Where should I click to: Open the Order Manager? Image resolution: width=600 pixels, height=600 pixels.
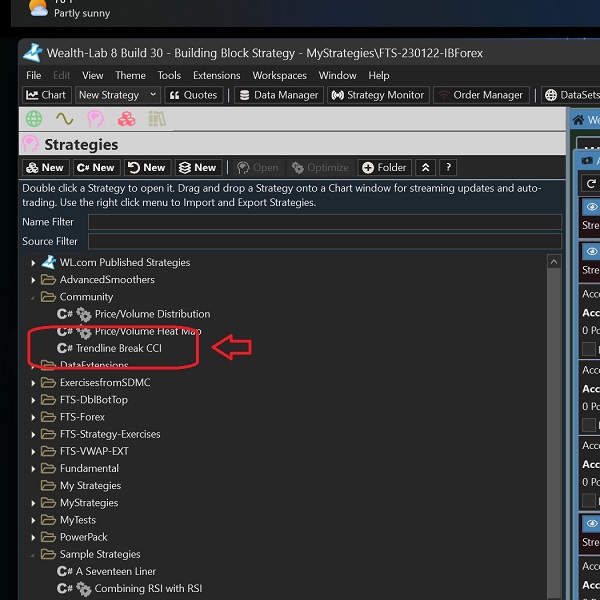click(x=481, y=95)
